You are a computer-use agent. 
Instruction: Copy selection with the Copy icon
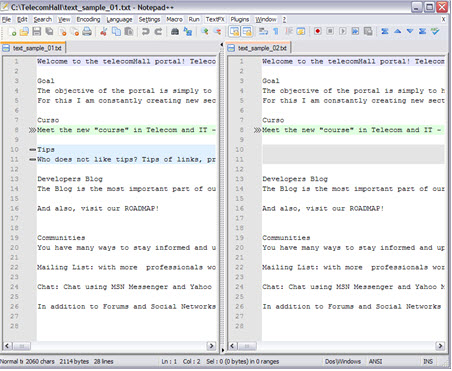pos(116,32)
